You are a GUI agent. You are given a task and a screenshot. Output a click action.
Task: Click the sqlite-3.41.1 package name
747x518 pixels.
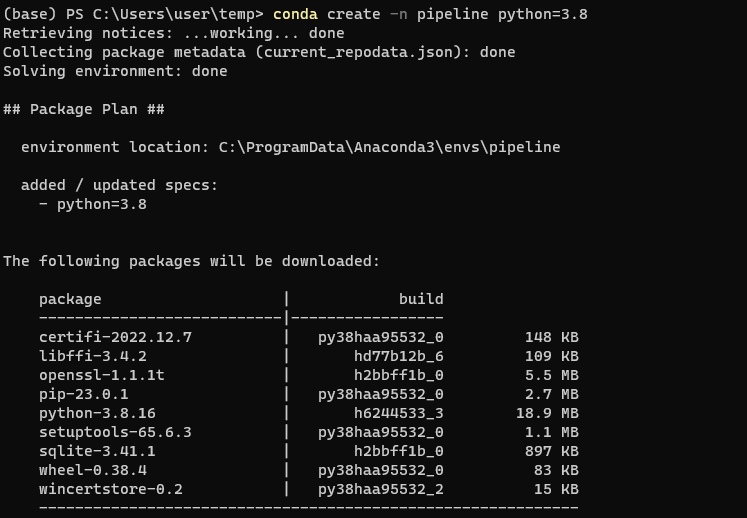tap(97, 451)
